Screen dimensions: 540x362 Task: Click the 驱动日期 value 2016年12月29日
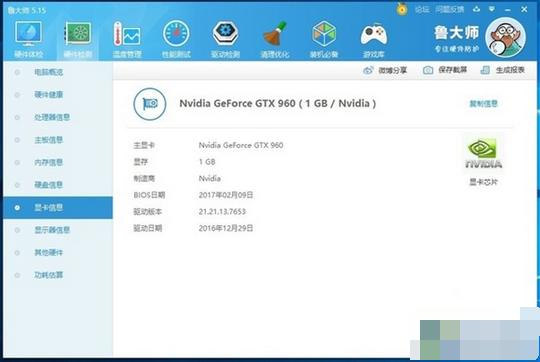(226, 228)
